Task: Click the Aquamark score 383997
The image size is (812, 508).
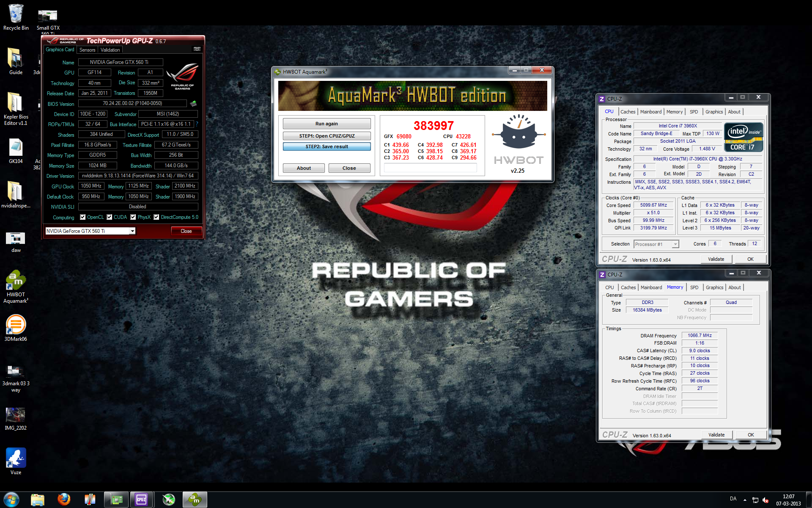Action: coord(433,126)
